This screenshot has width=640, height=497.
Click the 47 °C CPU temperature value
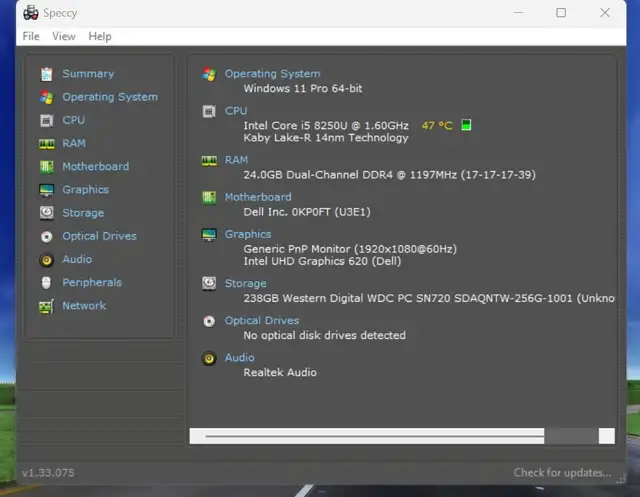pyautogui.click(x=437, y=125)
